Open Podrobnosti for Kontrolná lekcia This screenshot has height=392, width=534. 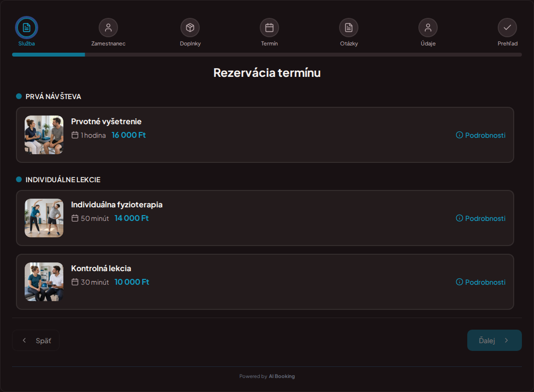[481, 282]
